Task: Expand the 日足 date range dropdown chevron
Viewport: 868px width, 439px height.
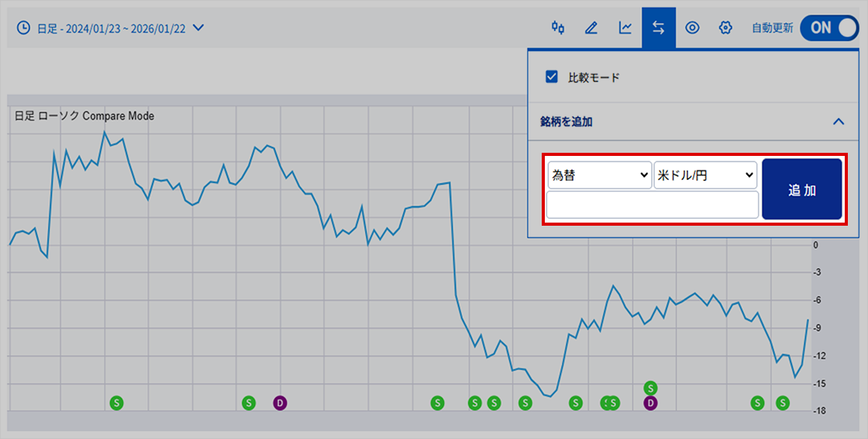Action: click(x=198, y=28)
